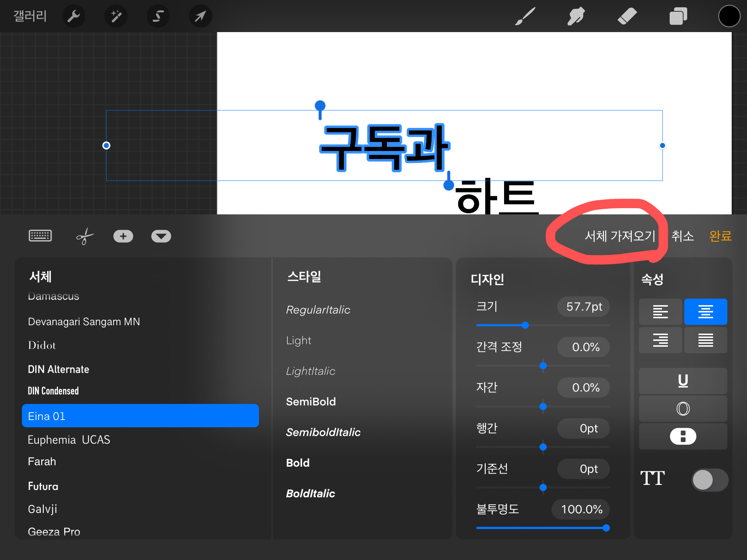Edit the 57.7pt size value
The image size is (747, 560).
584,307
